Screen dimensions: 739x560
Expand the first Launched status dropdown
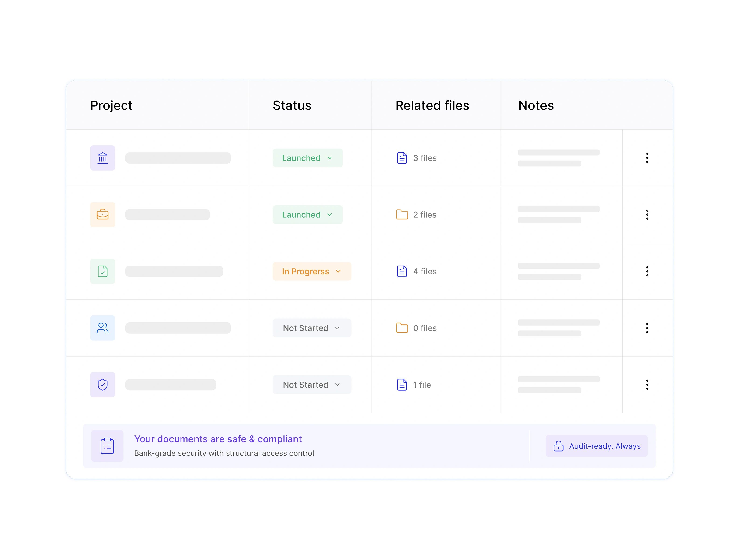[307, 158]
